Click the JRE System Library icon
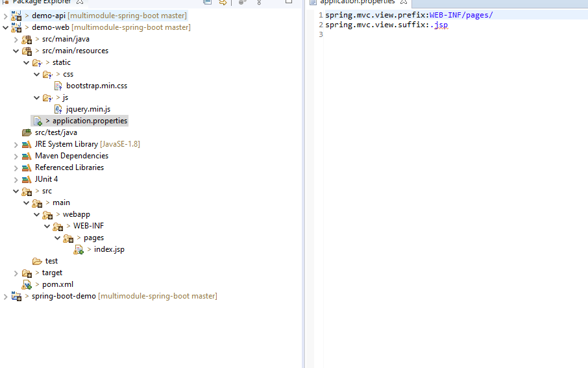This screenshot has height=368, width=588. pos(27,145)
